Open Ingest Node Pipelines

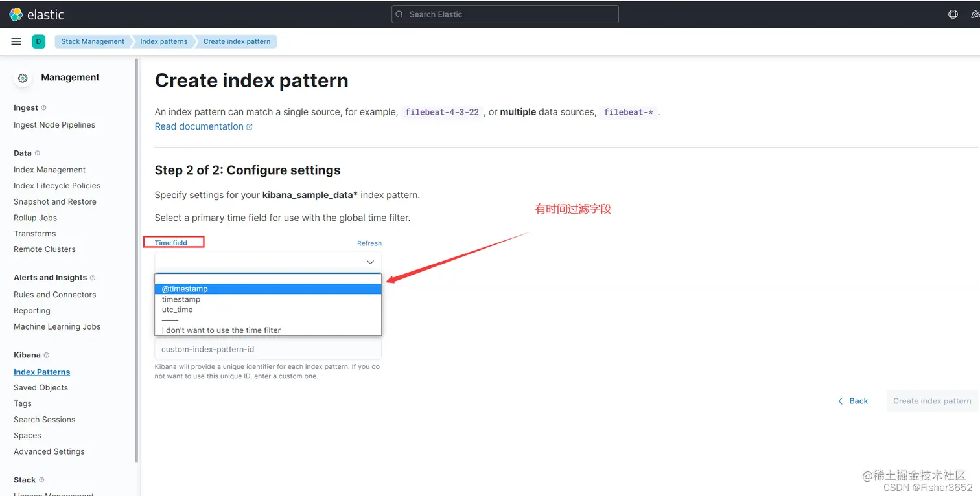[54, 125]
